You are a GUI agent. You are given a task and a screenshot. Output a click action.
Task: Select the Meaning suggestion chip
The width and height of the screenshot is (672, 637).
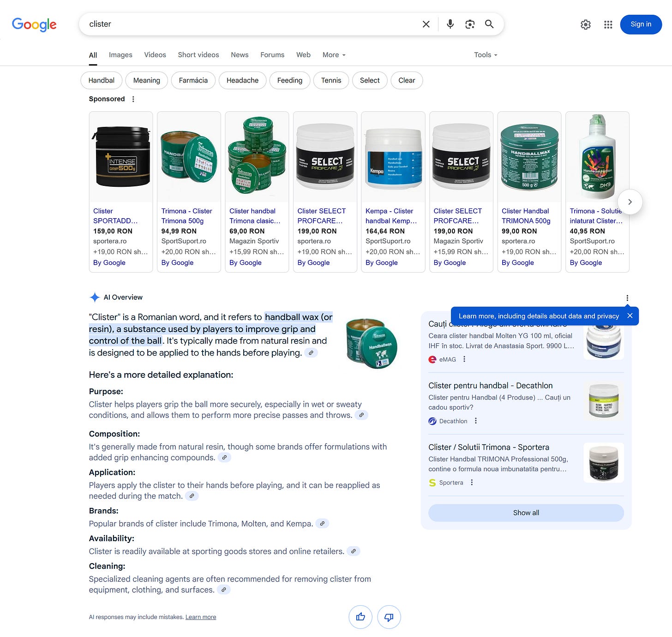147,80
